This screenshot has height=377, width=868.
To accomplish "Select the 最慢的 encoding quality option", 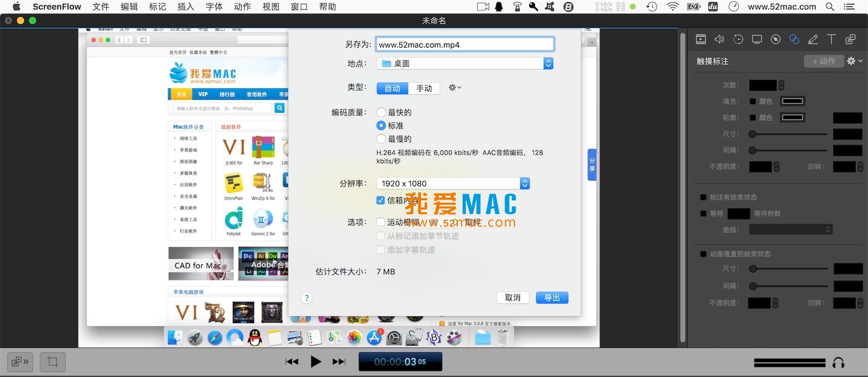I will [x=381, y=139].
